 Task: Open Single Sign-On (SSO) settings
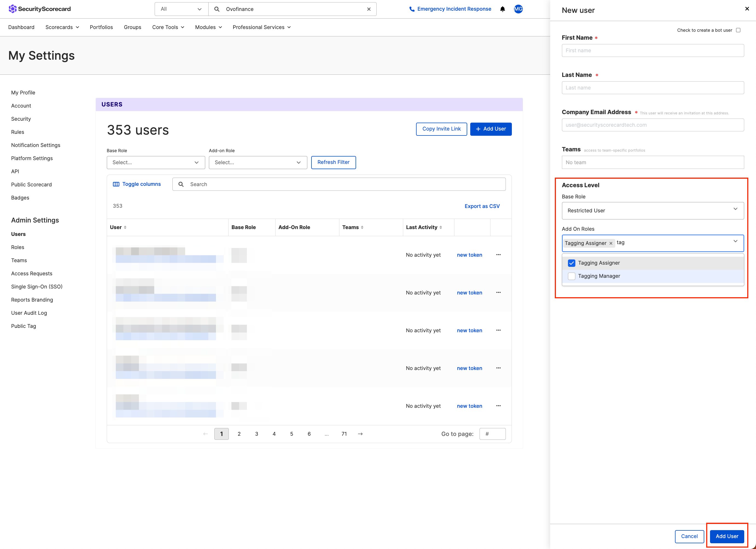click(x=37, y=286)
